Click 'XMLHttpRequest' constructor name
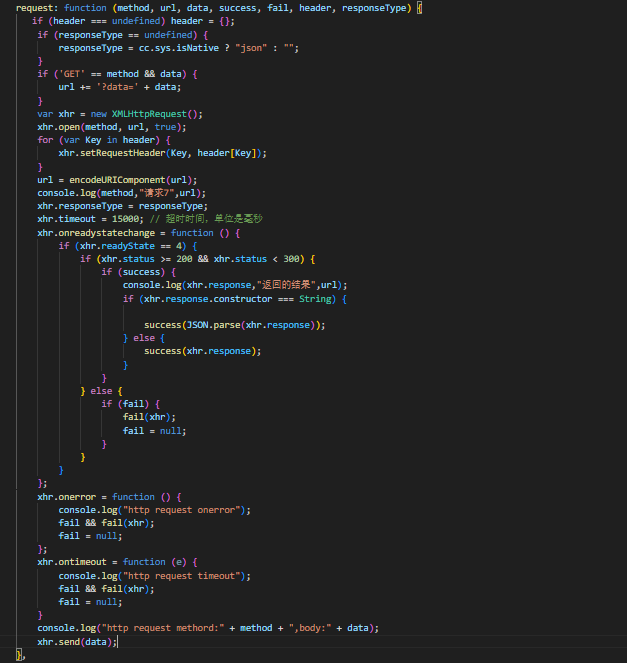This screenshot has height=663, width=627. click(x=149, y=114)
